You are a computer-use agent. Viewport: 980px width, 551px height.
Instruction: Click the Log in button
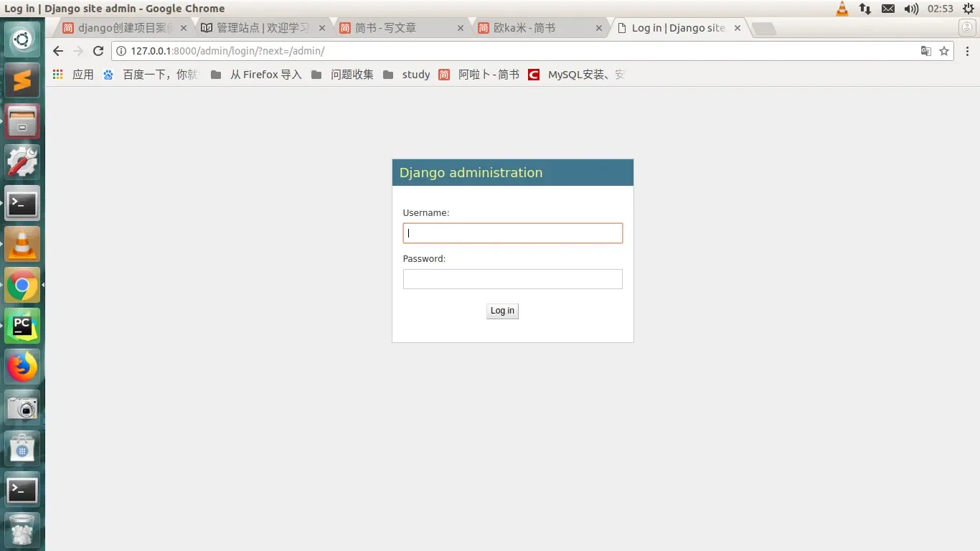coord(502,311)
